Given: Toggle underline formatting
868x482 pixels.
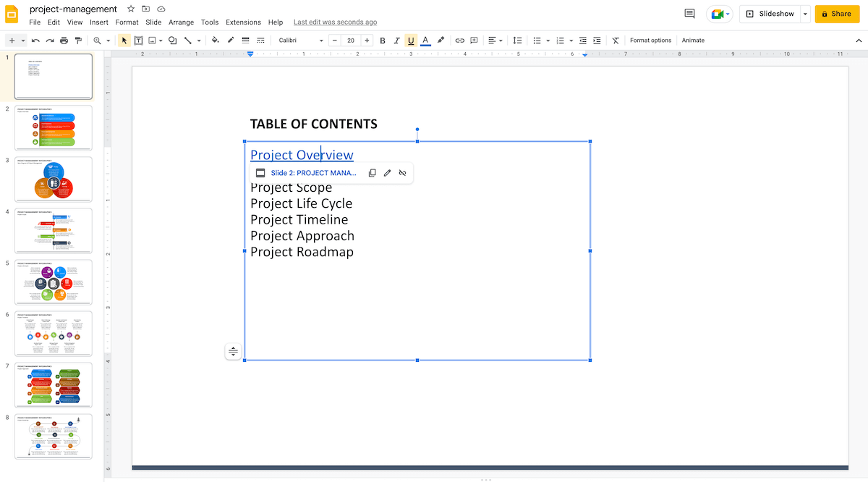Looking at the screenshot, I should click(411, 41).
